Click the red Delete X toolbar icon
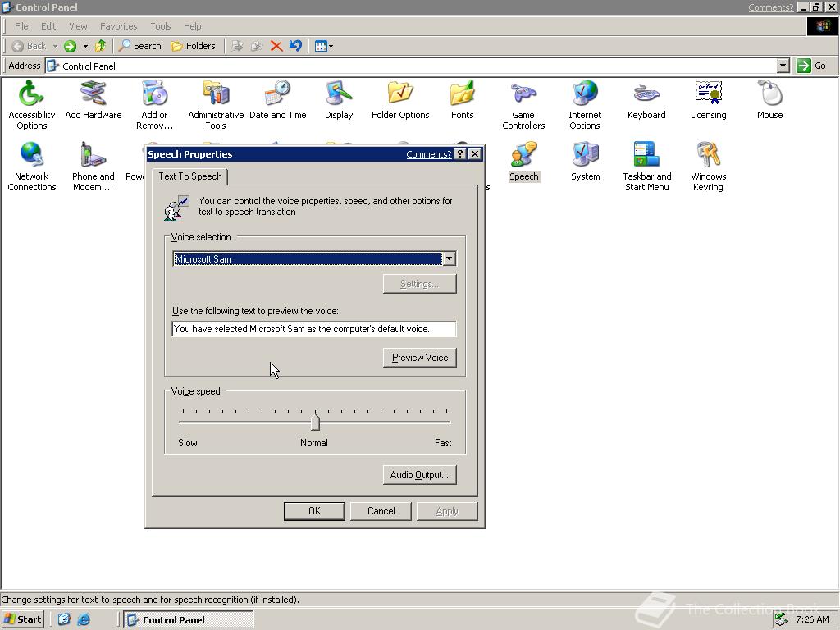 click(276, 46)
